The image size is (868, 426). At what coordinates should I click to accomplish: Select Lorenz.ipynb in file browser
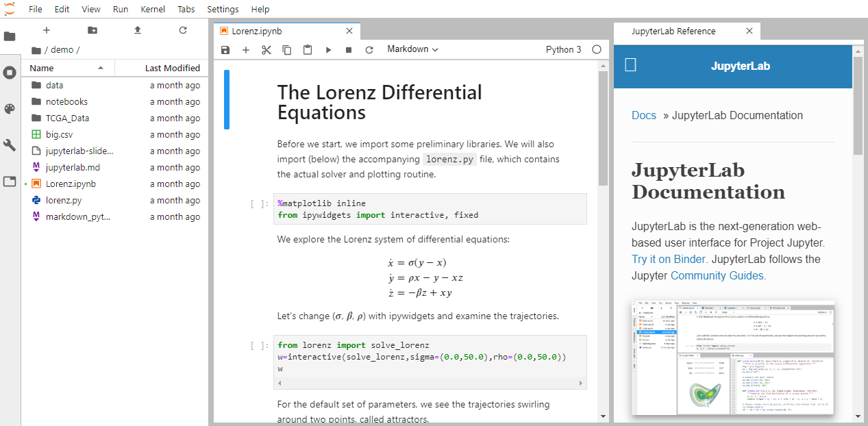tap(115, 184)
